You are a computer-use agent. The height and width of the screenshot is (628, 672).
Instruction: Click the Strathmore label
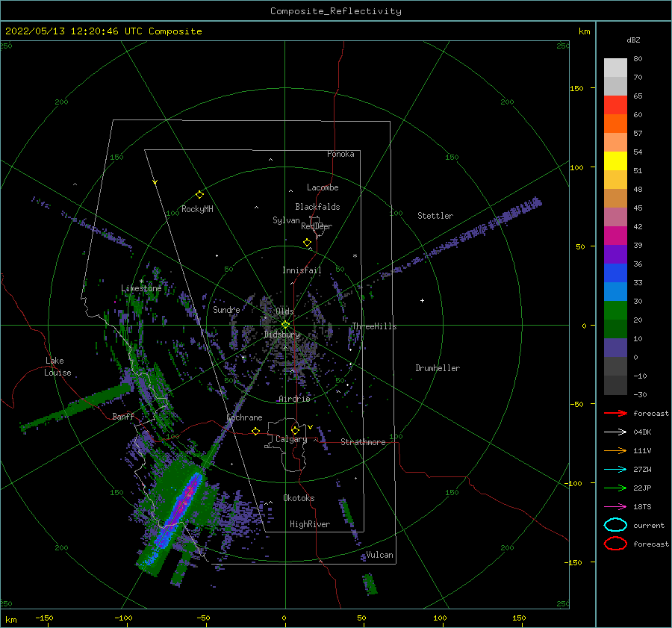[363, 442]
